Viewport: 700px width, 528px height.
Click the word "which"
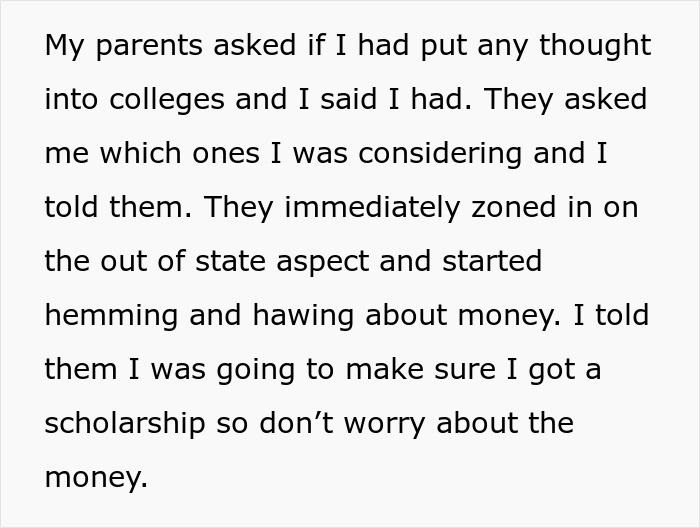point(140,153)
